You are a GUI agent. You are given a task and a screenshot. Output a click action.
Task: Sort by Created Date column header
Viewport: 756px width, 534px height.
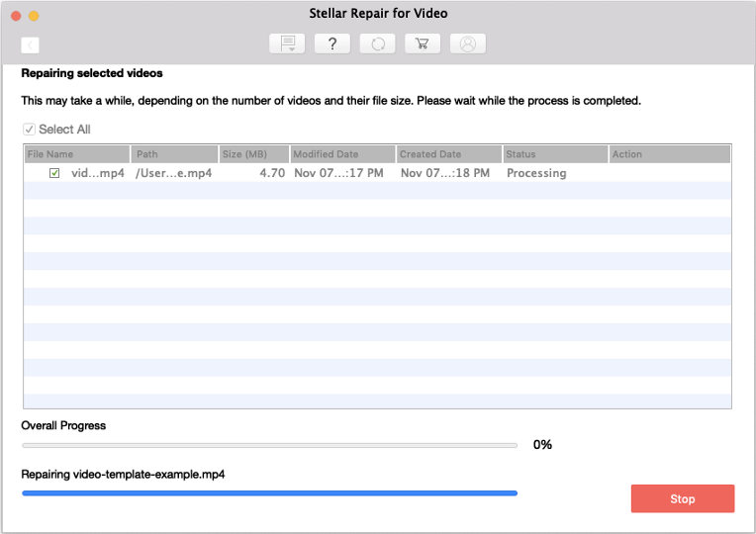[x=449, y=154]
